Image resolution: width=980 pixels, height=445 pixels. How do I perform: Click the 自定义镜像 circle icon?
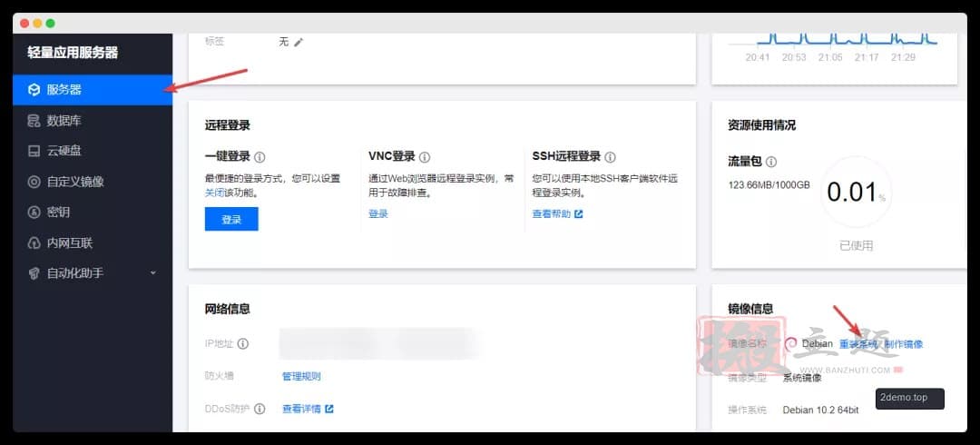(34, 182)
